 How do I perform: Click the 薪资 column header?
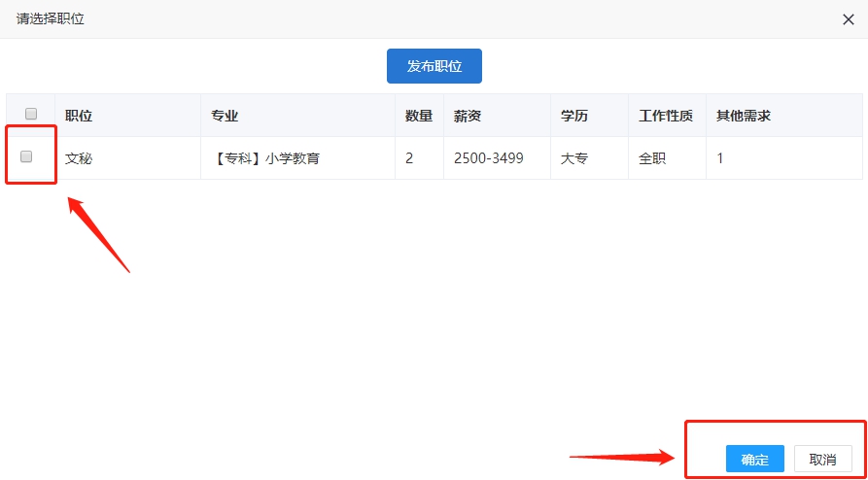(x=467, y=116)
